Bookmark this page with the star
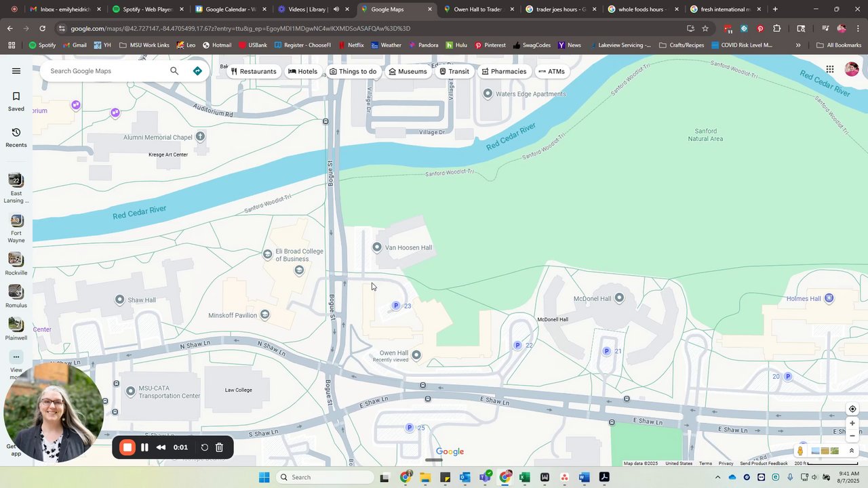868x488 pixels. point(705,28)
